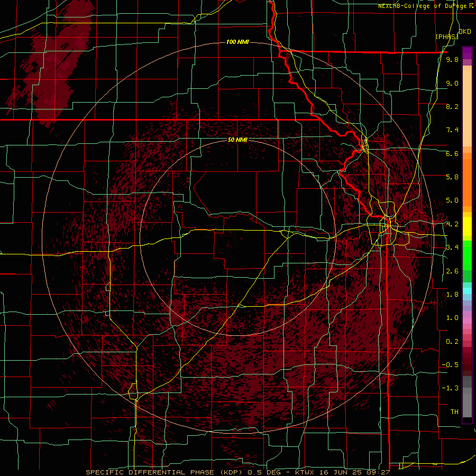Image resolution: width=476 pixels, height=476 pixels.
Task: Select the -1.3 value on the legend
Action: pyautogui.click(x=450, y=388)
